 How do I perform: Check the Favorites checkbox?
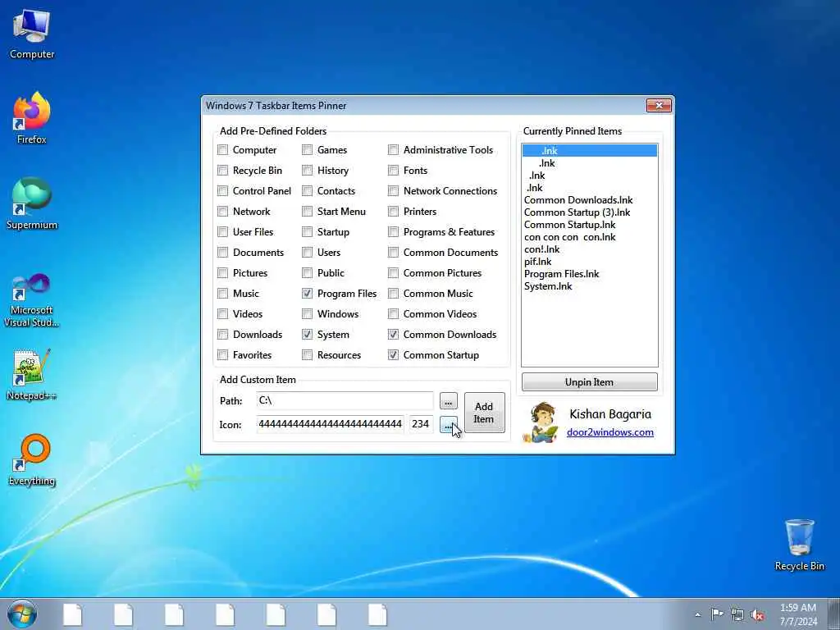(x=223, y=354)
